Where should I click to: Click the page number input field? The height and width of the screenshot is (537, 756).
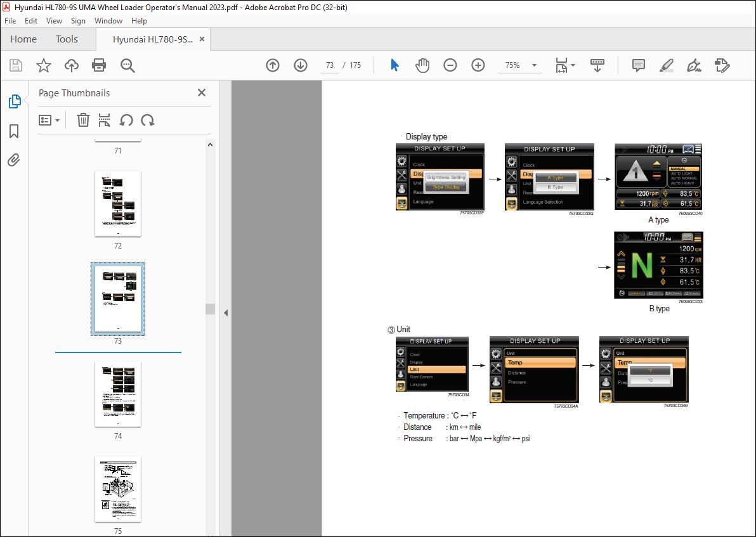(330, 65)
